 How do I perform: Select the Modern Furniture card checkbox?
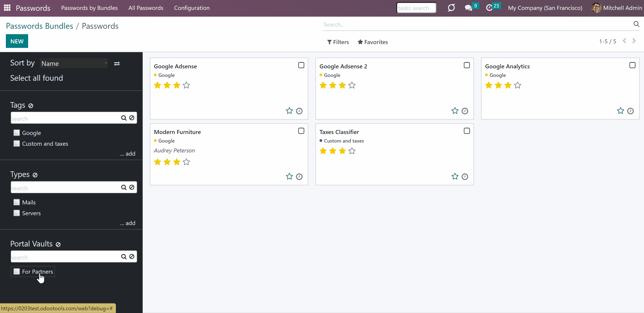point(301,131)
